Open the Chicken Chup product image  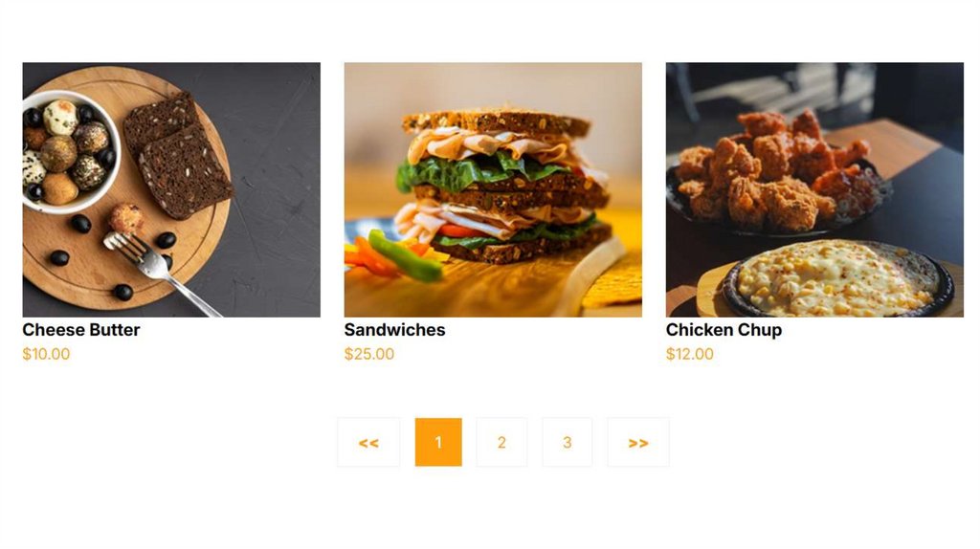coord(814,189)
